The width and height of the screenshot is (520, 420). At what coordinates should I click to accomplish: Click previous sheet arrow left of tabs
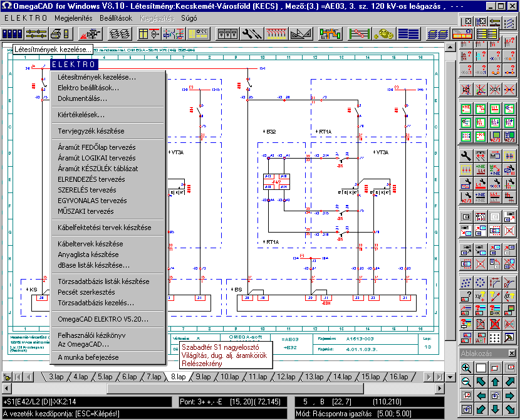[29, 377]
